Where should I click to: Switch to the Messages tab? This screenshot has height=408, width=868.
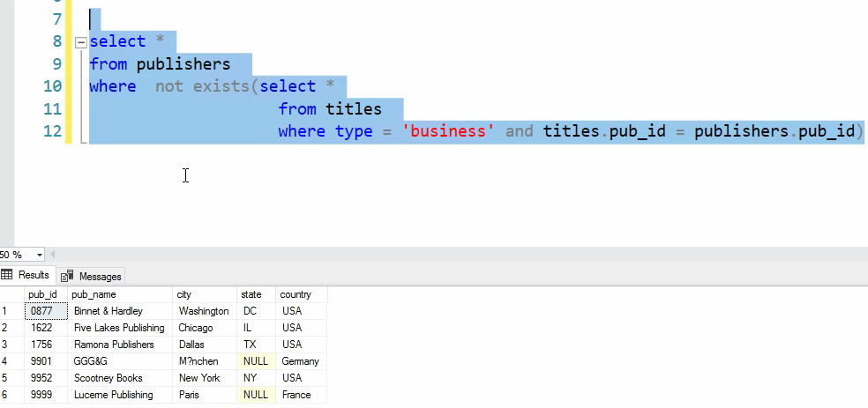coord(91,276)
